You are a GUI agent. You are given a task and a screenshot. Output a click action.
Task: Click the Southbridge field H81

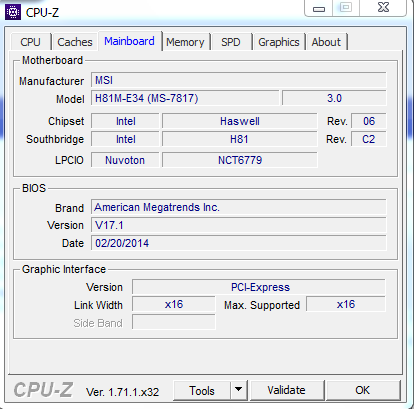click(240, 139)
